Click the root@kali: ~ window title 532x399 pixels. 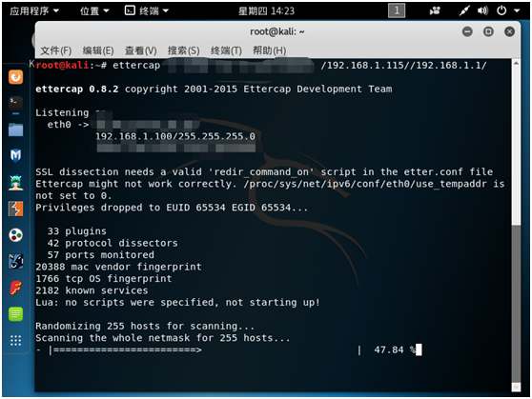[276, 31]
